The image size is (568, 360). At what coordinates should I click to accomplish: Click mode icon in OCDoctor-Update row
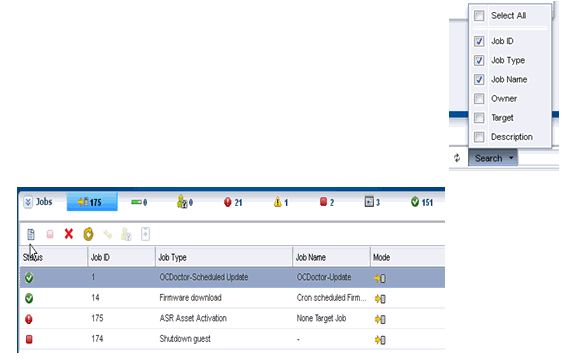pos(380,278)
